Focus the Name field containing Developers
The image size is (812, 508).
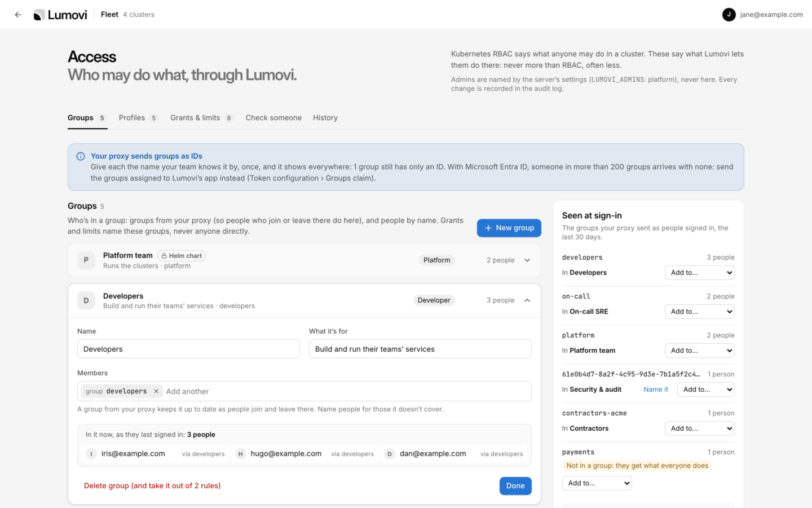point(188,349)
